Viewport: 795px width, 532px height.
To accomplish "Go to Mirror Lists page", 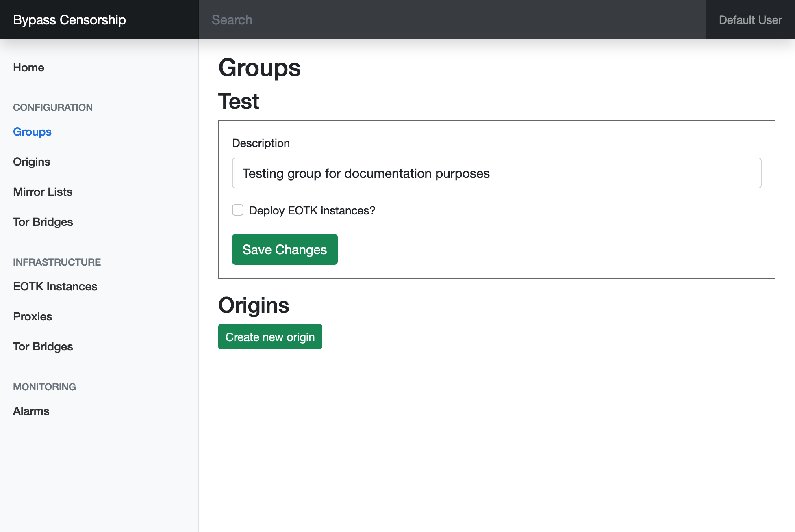I will click(x=43, y=192).
